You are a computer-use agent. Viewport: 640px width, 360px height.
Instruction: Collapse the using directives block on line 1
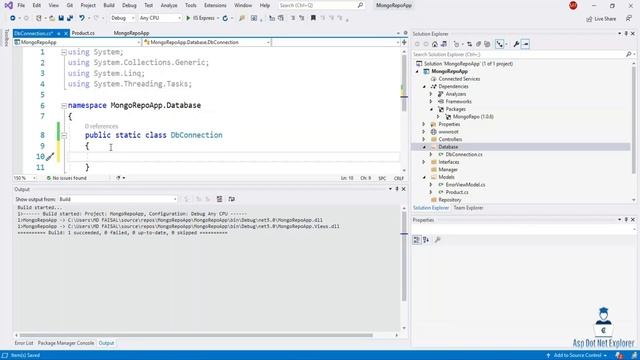click(x=64, y=52)
